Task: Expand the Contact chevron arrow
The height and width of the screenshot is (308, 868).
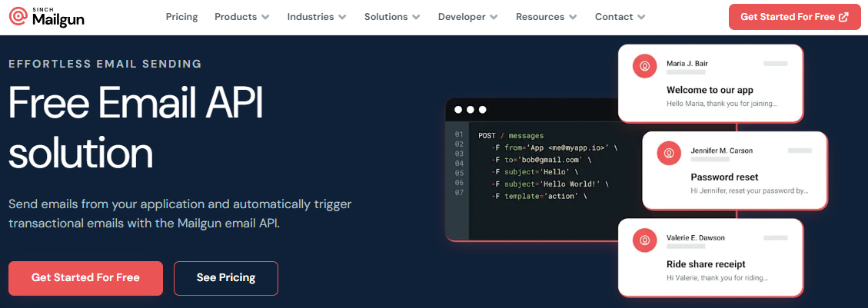Action: click(641, 17)
